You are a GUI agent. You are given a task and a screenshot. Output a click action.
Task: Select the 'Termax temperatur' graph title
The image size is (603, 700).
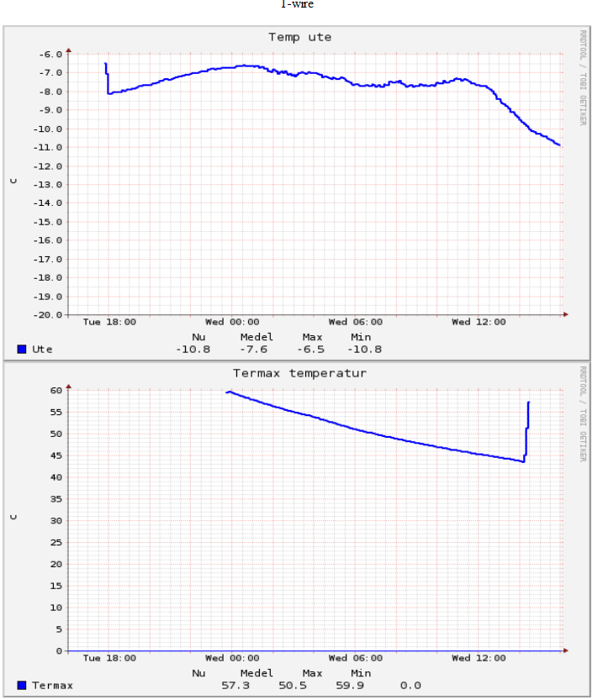299,373
